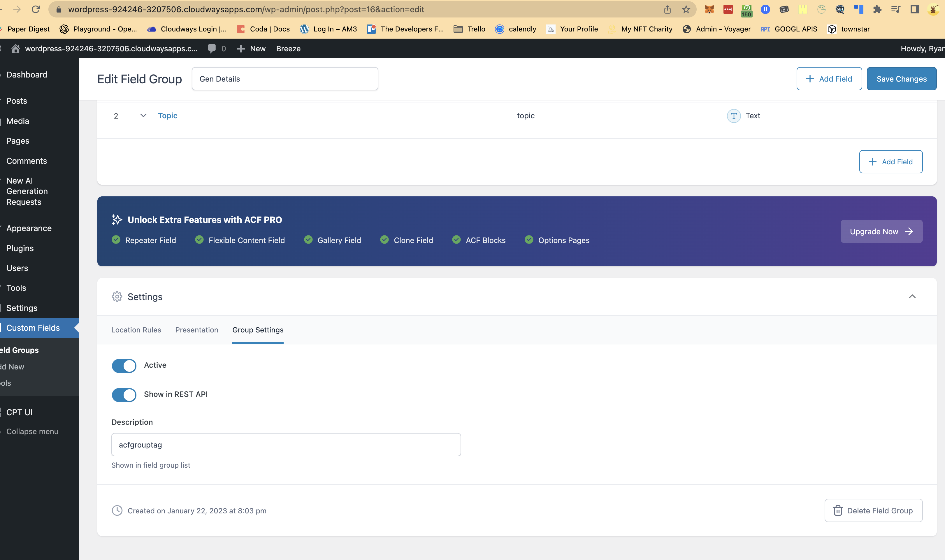Toggle the browser side panel icon
The height and width of the screenshot is (560, 945).
click(x=914, y=9)
